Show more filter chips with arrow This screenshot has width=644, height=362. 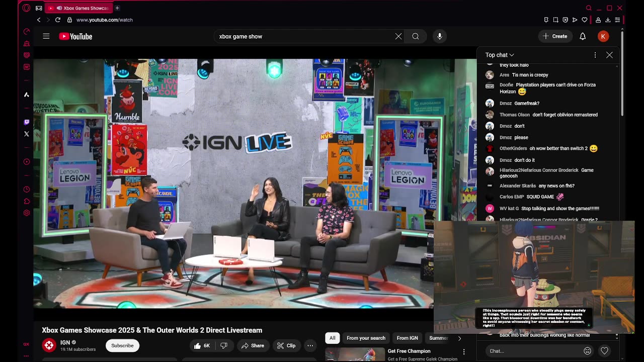point(459,338)
